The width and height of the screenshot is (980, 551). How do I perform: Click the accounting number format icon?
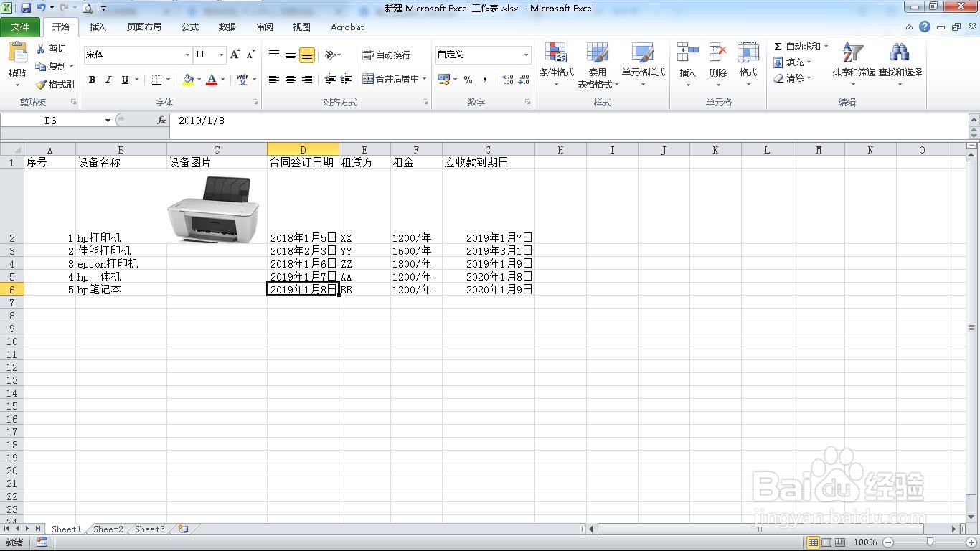(444, 79)
